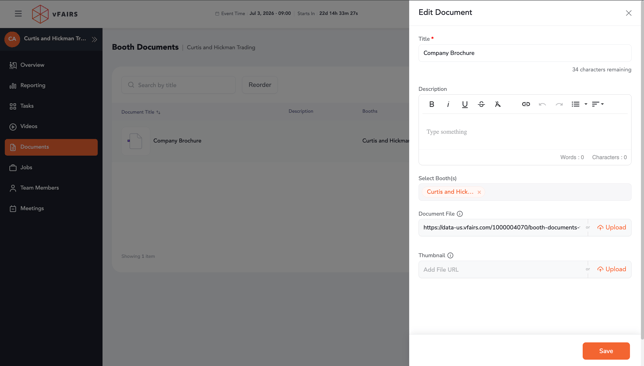The height and width of the screenshot is (366, 644).
Task: Insert a link in description
Action: click(526, 104)
